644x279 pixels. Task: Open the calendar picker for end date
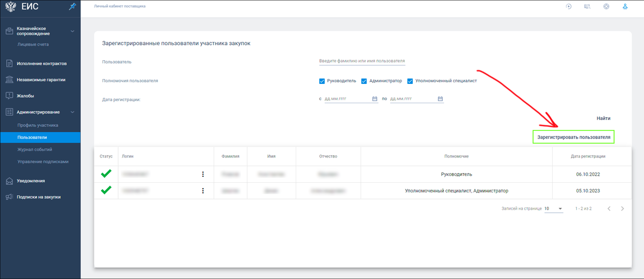tap(440, 99)
